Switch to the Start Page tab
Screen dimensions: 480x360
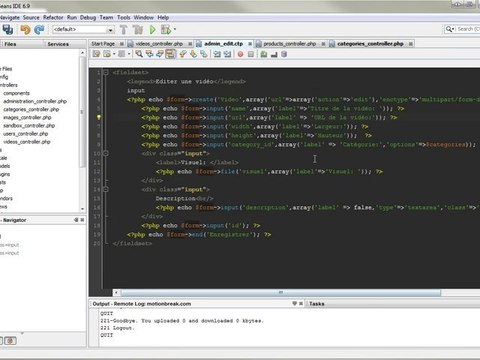[103, 44]
